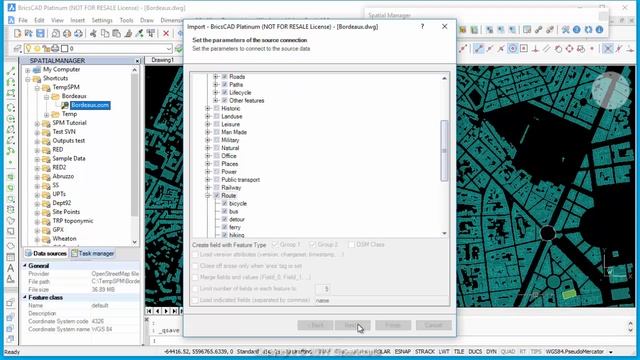Click the Paste clipboard icon
The width and height of the screenshot is (640, 360).
tap(116, 33)
